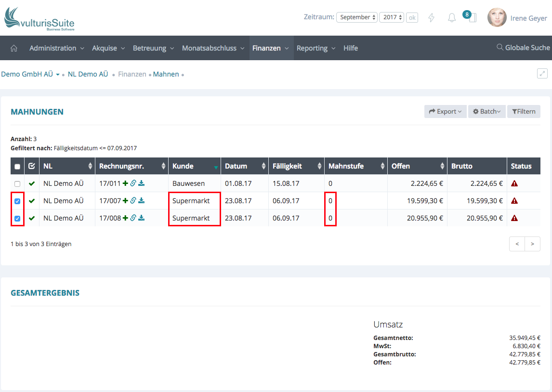This screenshot has width=552, height=392.
Task: Click green plus icon for invoice 17/007
Action: click(x=126, y=201)
